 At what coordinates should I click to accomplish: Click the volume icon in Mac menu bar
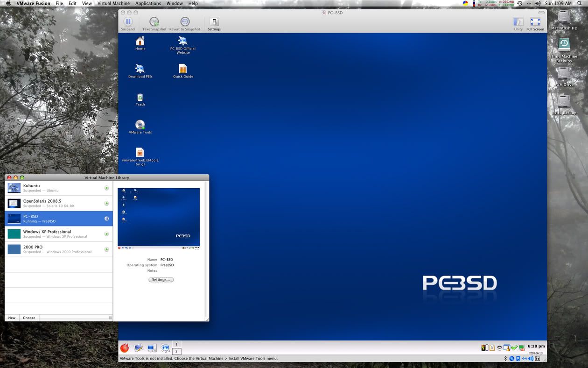click(538, 3)
